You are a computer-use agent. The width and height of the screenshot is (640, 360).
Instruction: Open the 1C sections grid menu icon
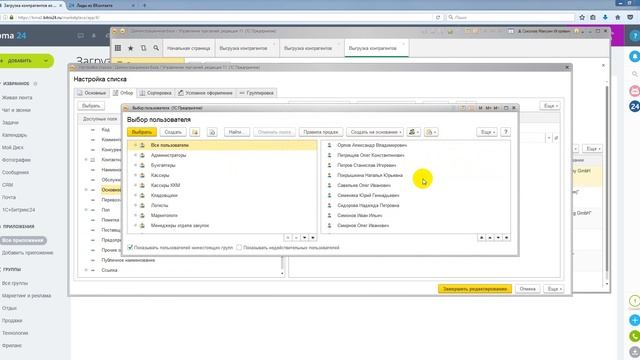[118, 48]
